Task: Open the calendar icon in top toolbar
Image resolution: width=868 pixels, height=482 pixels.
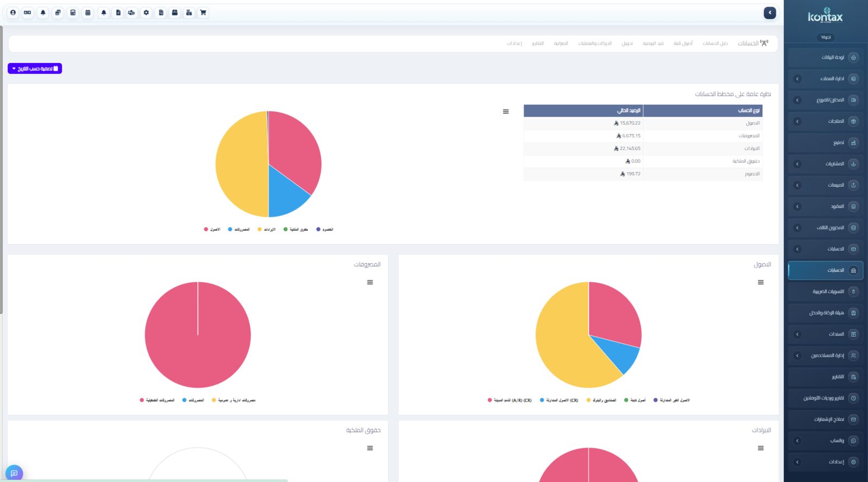Action: click(x=88, y=12)
